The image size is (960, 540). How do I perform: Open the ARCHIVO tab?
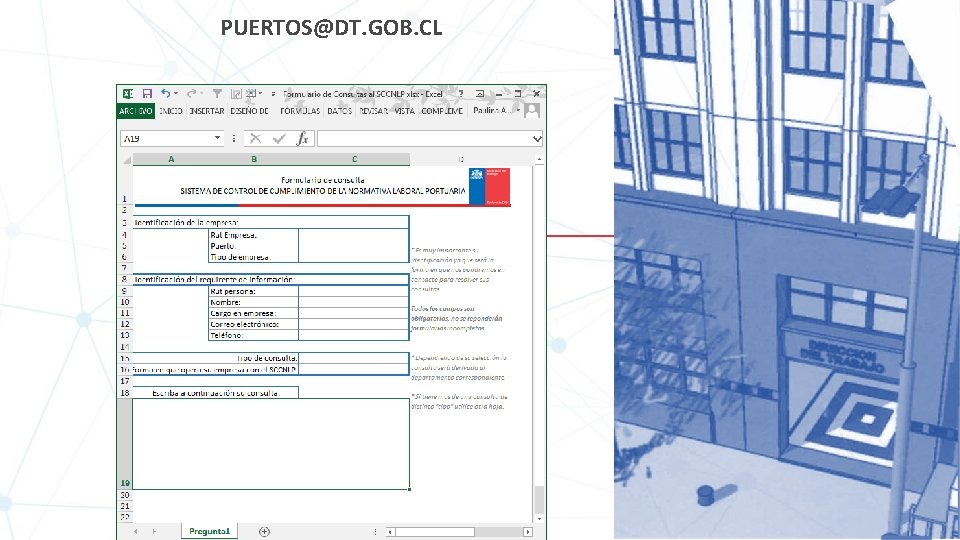click(x=135, y=111)
